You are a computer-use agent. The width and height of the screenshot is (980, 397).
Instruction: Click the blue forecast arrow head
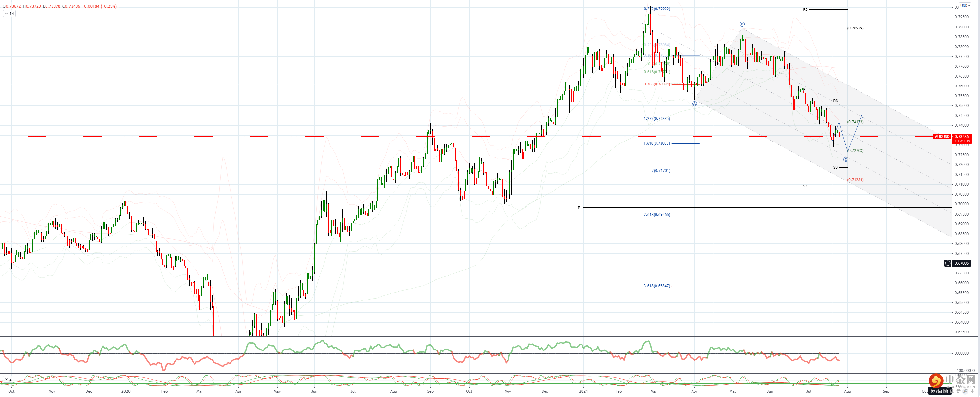click(x=861, y=116)
